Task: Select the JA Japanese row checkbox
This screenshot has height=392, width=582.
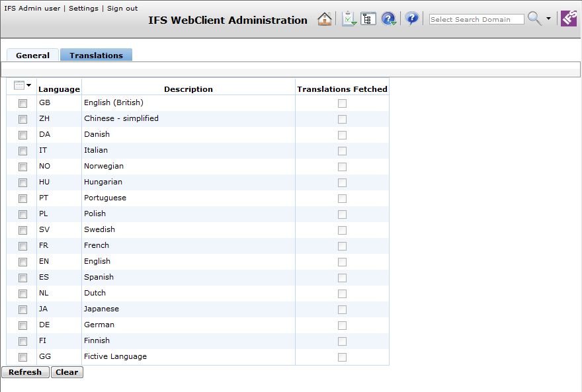Action: [22, 309]
